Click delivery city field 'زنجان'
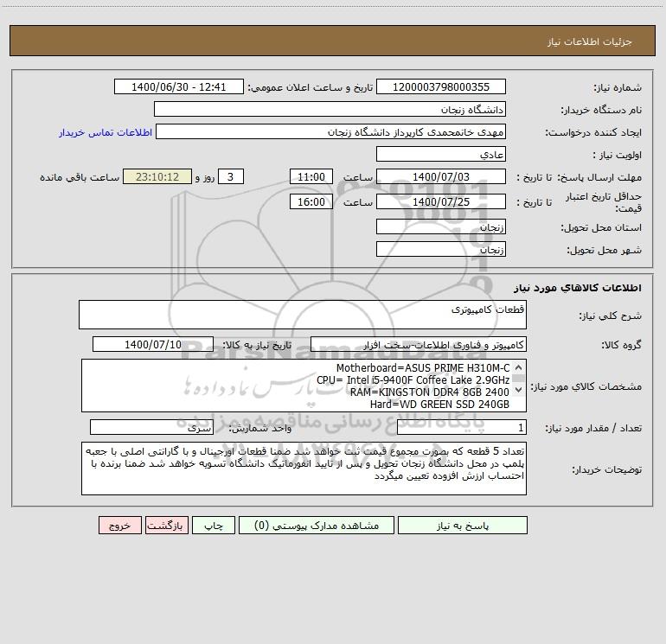The image size is (666, 644). (441, 249)
